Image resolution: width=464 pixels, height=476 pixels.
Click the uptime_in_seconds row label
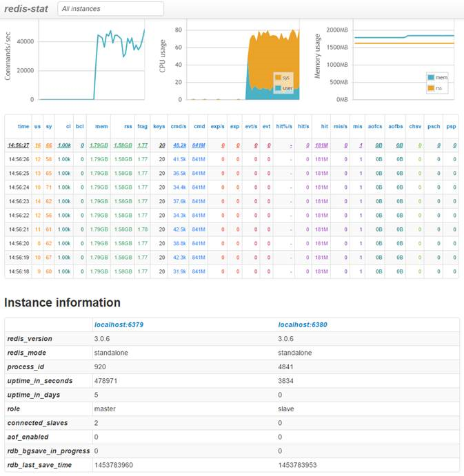point(40,381)
